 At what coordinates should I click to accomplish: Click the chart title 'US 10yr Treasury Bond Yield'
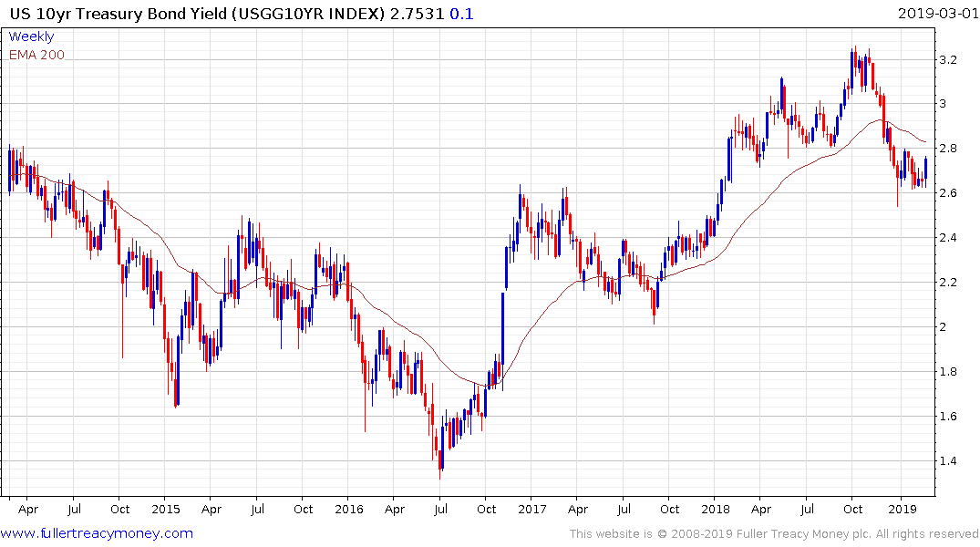click(x=119, y=14)
